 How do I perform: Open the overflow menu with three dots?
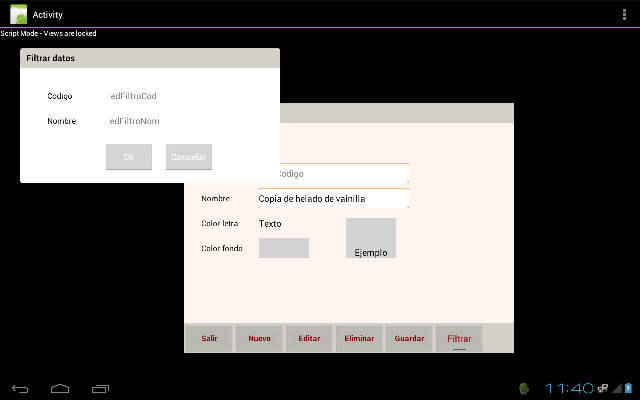[x=624, y=14]
